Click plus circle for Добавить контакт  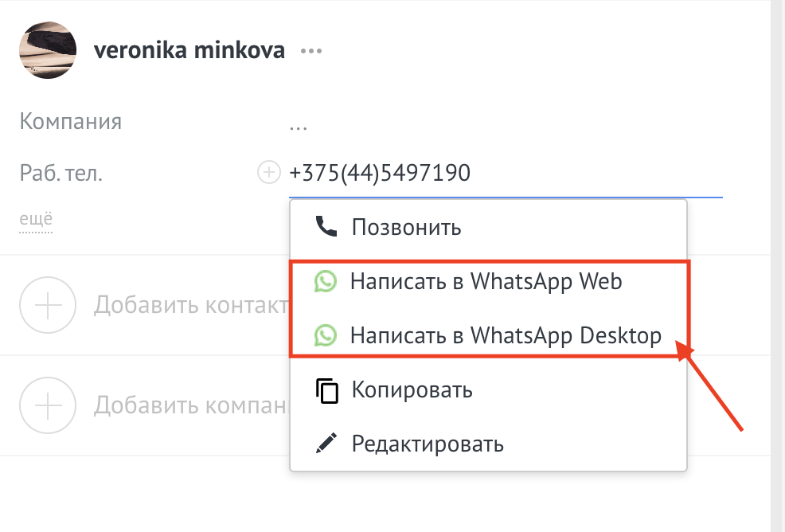[48, 305]
